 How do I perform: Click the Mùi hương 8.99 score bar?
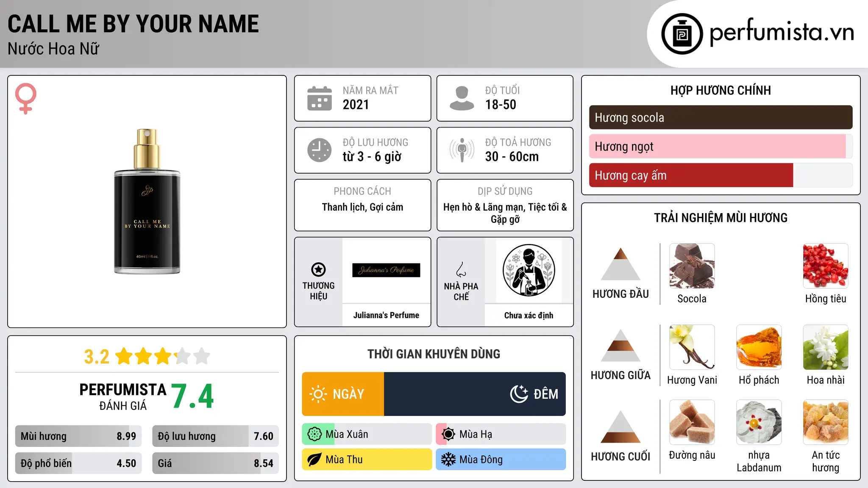click(78, 436)
